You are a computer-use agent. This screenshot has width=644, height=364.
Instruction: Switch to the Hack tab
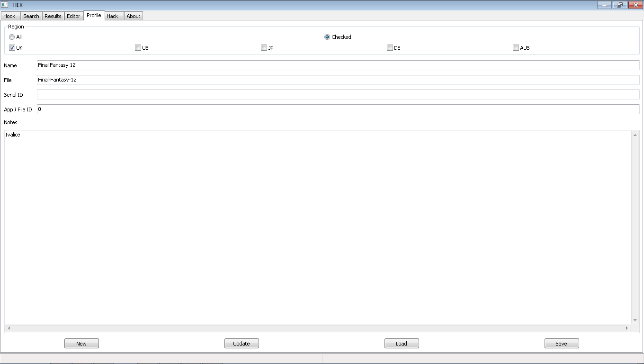113,16
